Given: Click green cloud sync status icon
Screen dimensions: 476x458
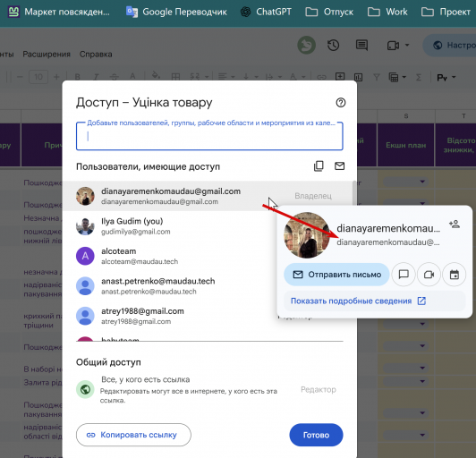Looking at the screenshot, I should (x=306, y=46).
